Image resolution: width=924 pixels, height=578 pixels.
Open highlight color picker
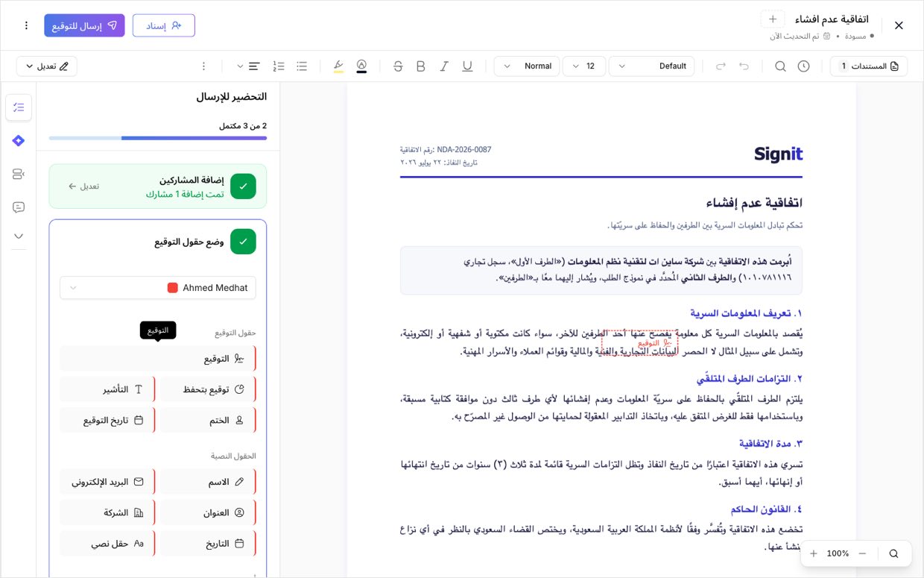click(338, 66)
